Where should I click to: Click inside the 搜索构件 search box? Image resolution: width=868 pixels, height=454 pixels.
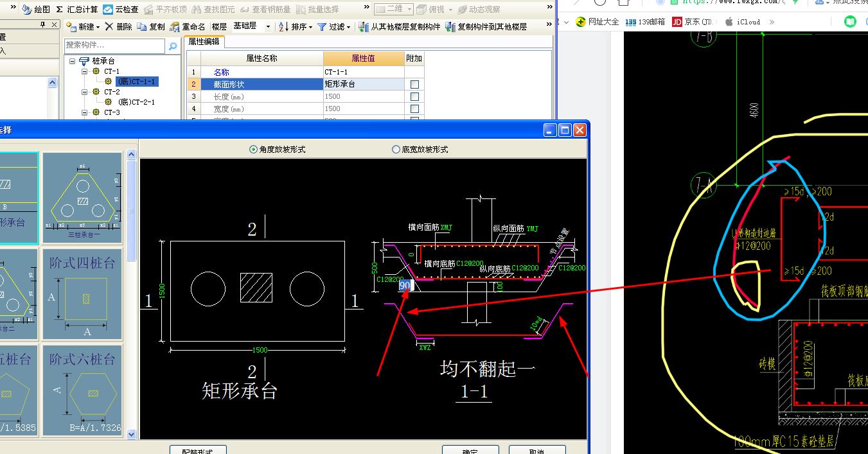click(x=115, y=46)
